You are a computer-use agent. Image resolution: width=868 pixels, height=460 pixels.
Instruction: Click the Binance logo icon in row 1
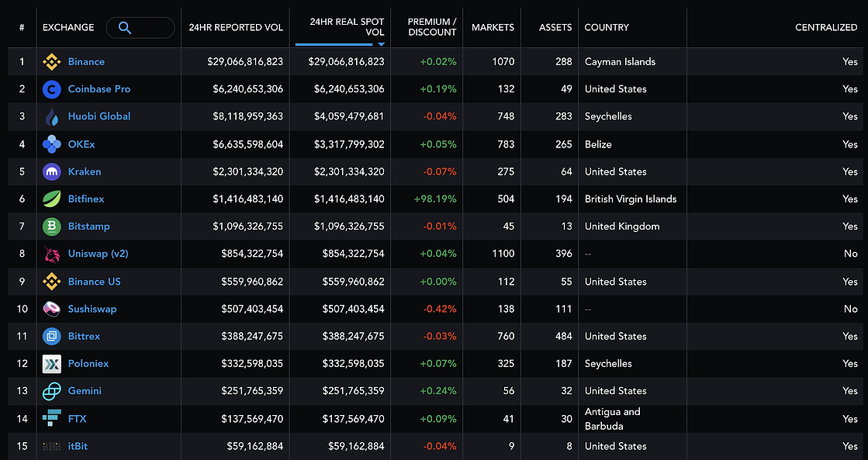point(52,62)
